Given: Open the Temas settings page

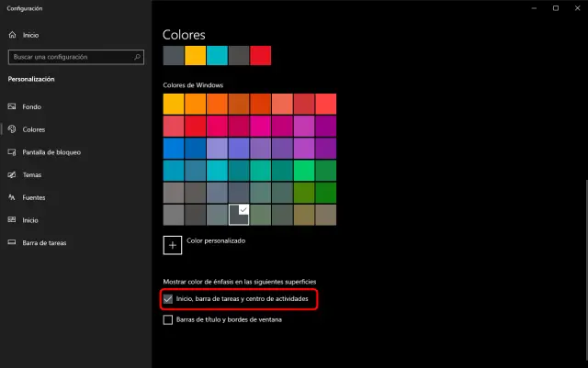Looking at the screenshot, I should [33, 174].
